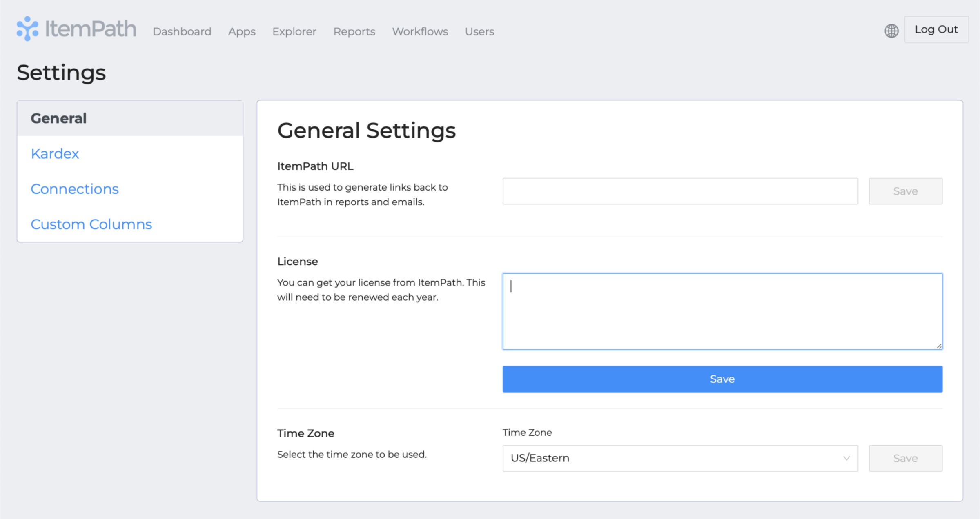
Task: Click inside the License text area
Action: coord(722,311)
